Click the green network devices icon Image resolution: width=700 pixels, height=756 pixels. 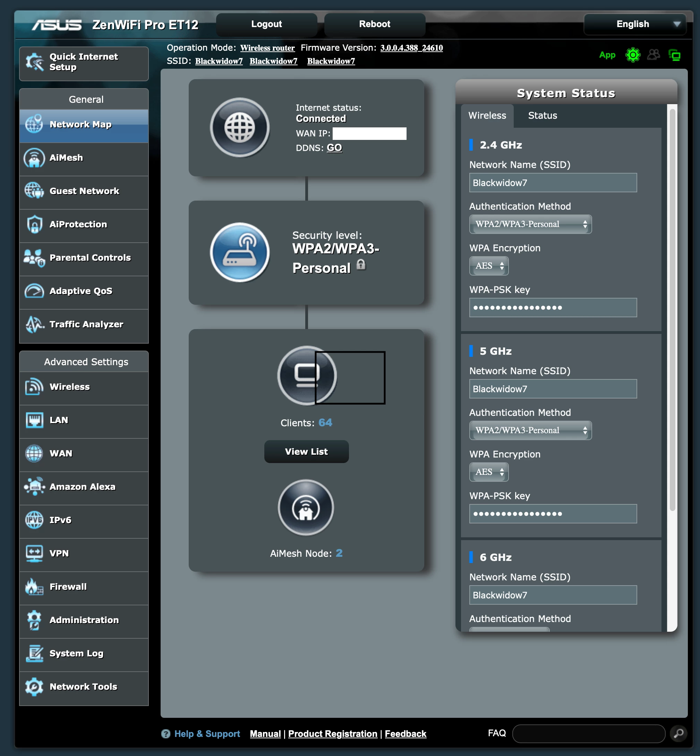pyautogui.click(x=675, y=55)
